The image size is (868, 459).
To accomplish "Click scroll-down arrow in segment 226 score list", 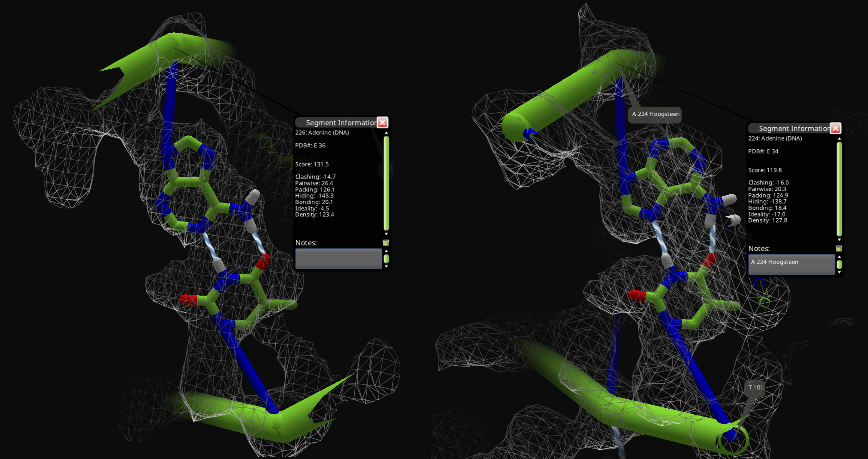I will [x=386, y=234].
